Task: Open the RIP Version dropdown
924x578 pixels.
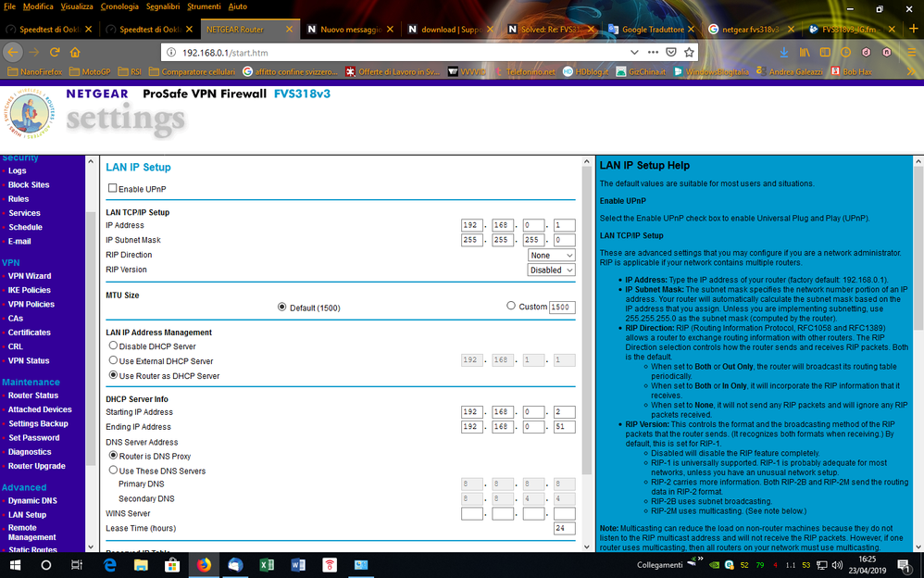Action: point(551,270)
